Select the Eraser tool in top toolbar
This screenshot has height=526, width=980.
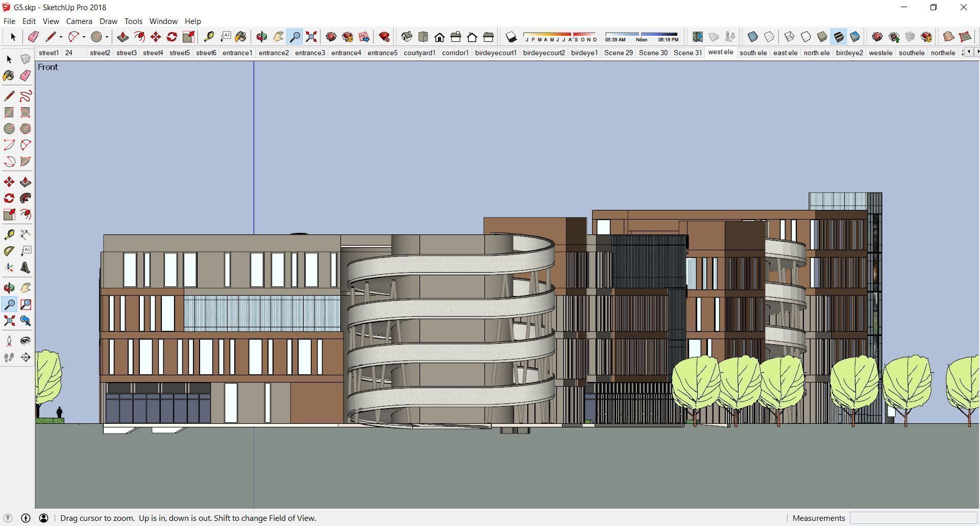(x=33, y=37)
